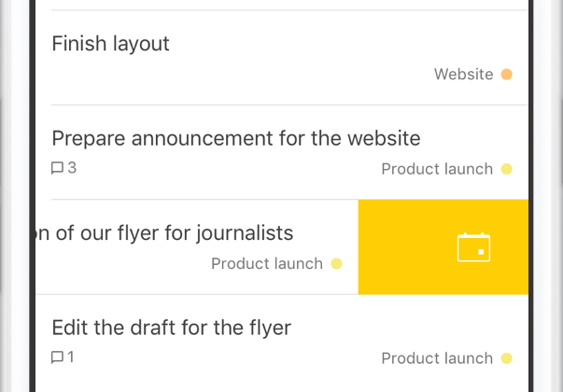Click Product launch label under Prepare announcement
The width and height of the screenshot is (563, 392).
point(437,169)
